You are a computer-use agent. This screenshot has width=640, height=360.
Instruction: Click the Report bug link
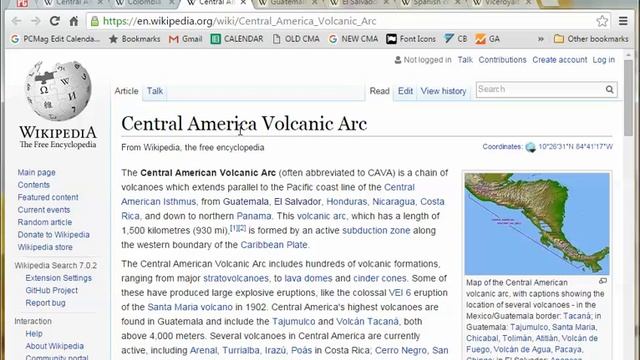[x=45, y=303]
